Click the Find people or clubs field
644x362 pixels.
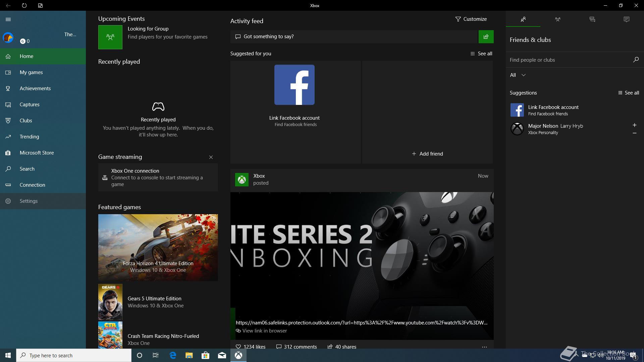[569, 60]
